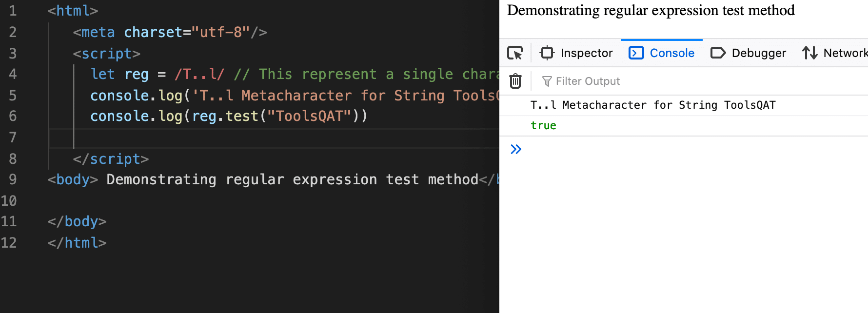Viewport: 868px width, 313px height.
Task: Click the Inspector panel icon
Action: [547, 53]
